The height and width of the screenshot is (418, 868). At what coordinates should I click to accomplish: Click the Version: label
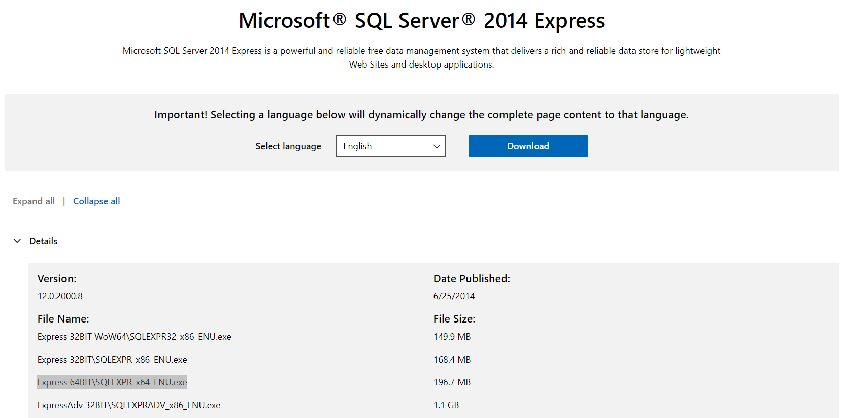(57, 279)
